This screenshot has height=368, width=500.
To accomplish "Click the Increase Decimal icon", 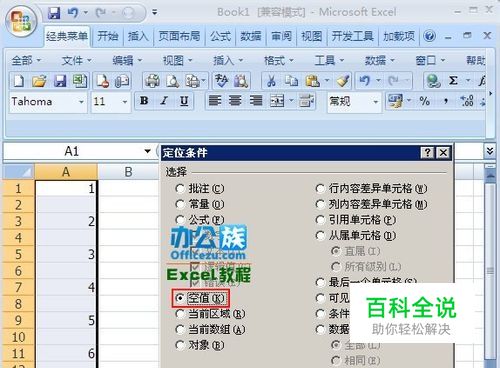I will [466, 101].
